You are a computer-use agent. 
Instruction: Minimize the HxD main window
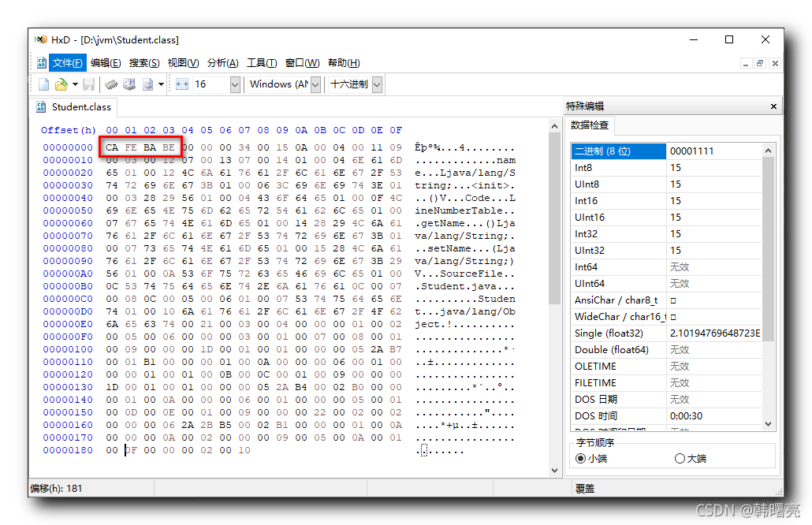pos(694,40)
